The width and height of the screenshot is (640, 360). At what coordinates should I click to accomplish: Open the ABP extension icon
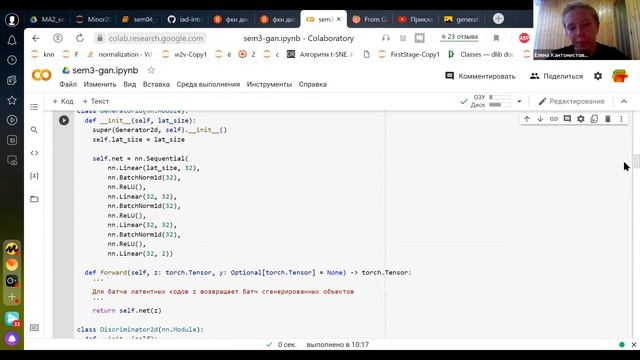(524, 38)
